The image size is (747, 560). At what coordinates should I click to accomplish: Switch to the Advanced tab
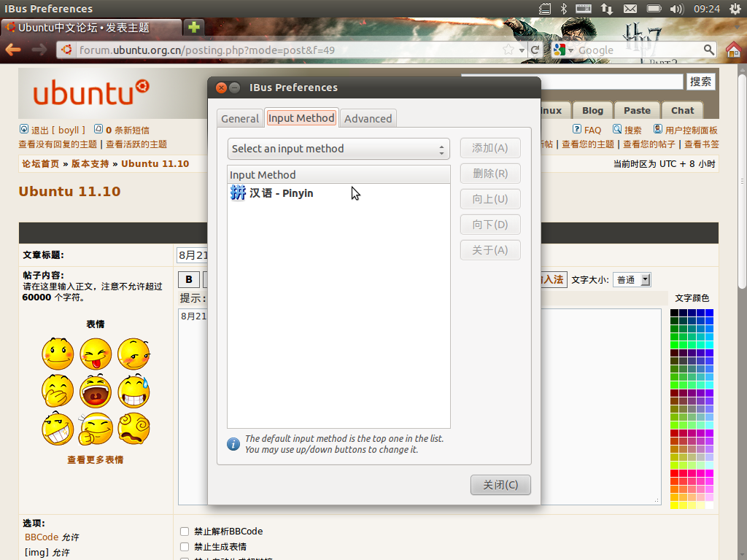(x=368, y=119)
